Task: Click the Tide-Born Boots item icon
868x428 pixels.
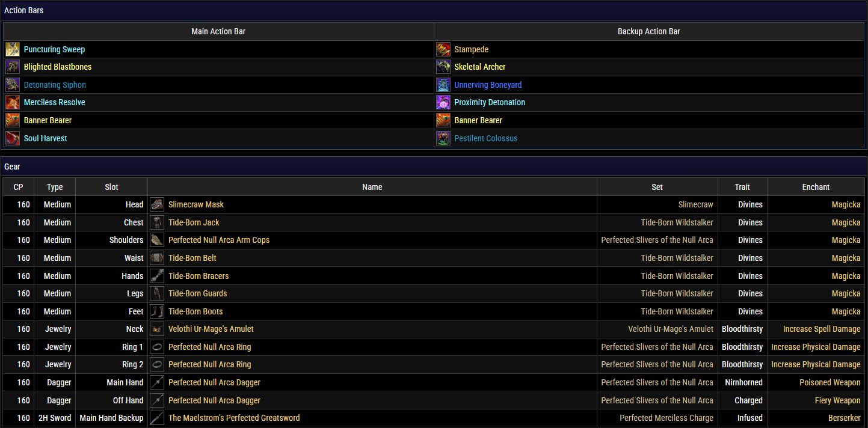Action: (157, 311)
